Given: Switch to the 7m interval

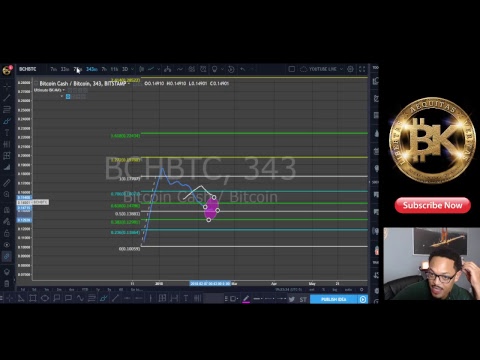Looking at the screenshot, I should tap(53, 69).
